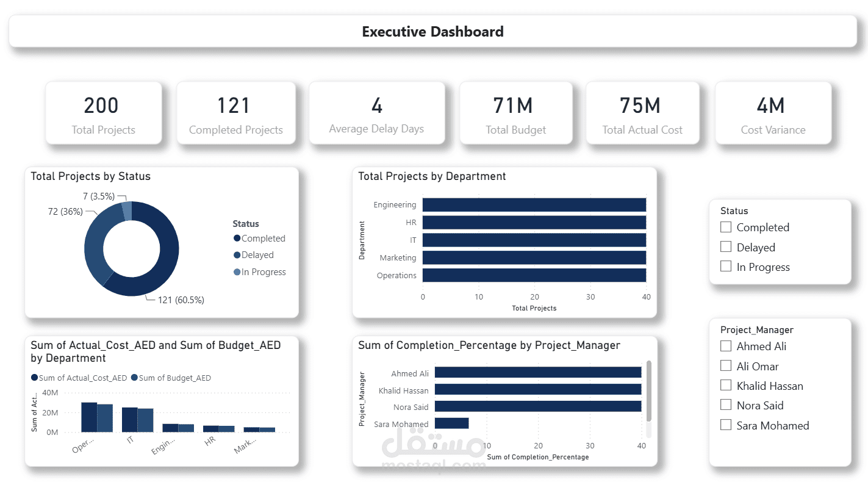868x485 pixels.
Task: Click the Executive Dashboard title text
Action: (x=432, y=32)
